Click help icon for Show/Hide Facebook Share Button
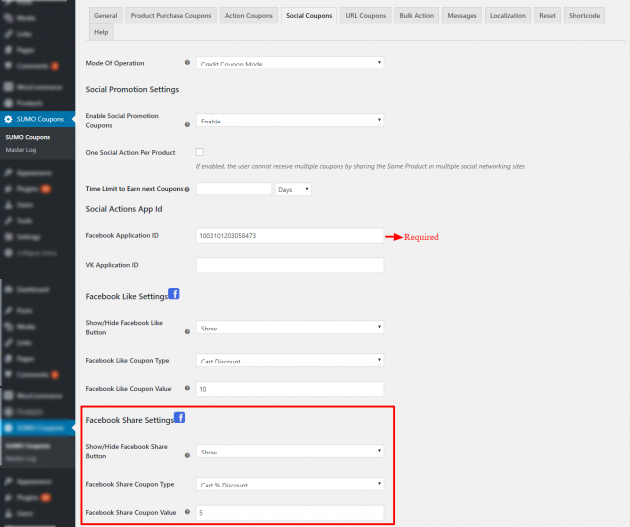The image size is (630, 527). 187,456
